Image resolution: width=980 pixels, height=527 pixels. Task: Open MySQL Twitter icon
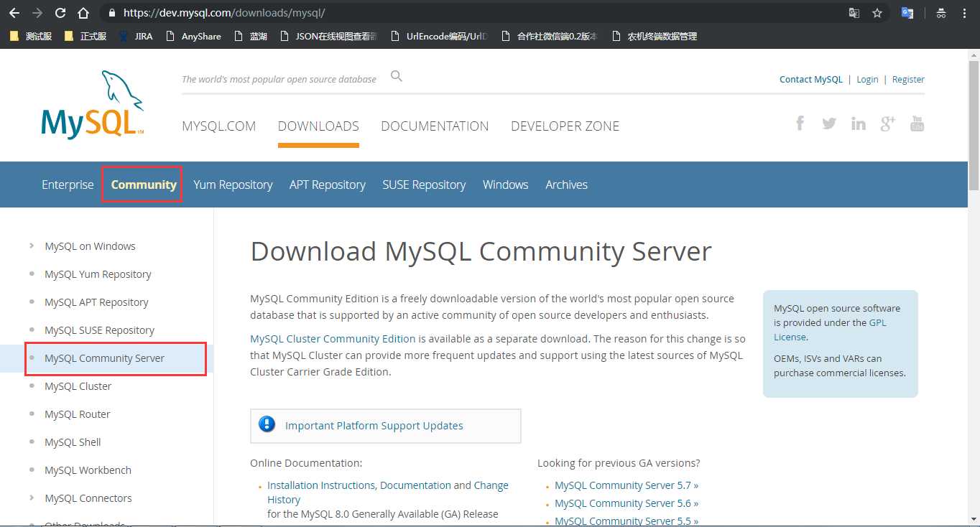point(829,123)
